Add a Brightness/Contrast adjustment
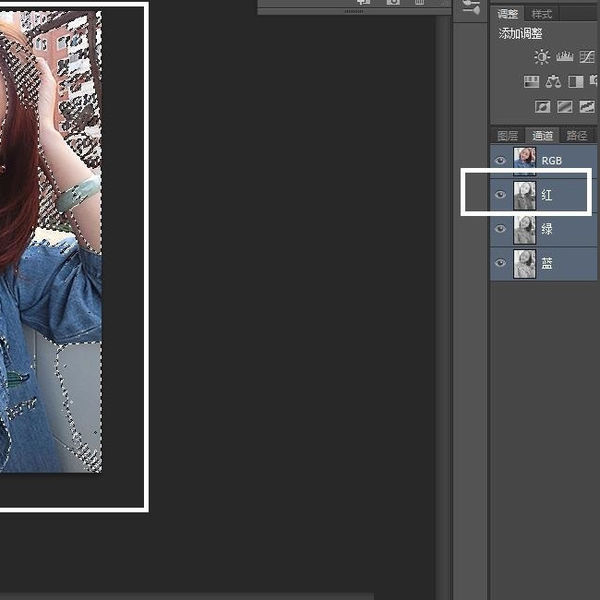 [541, 58]
